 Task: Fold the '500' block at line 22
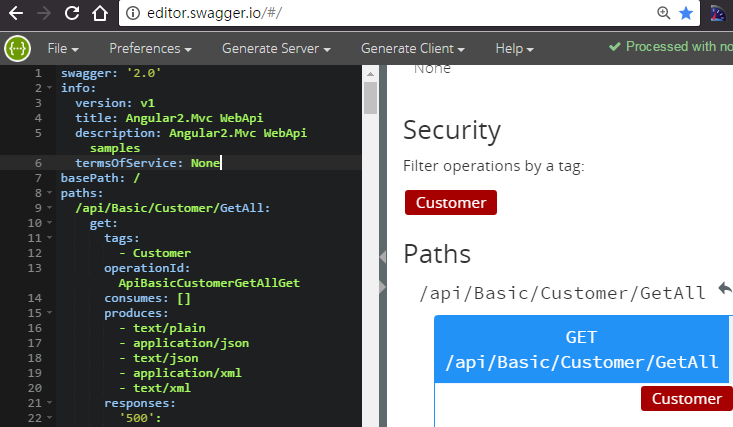pyautogui.click(x=49, y=418)
